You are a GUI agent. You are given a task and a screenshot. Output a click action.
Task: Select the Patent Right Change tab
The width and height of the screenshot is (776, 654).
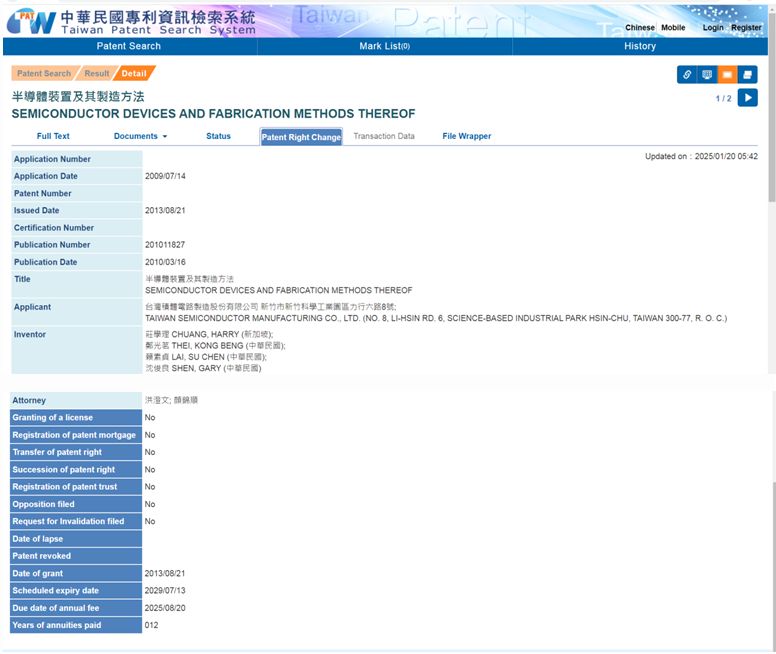pyautogui.click(x=301, y=137)
